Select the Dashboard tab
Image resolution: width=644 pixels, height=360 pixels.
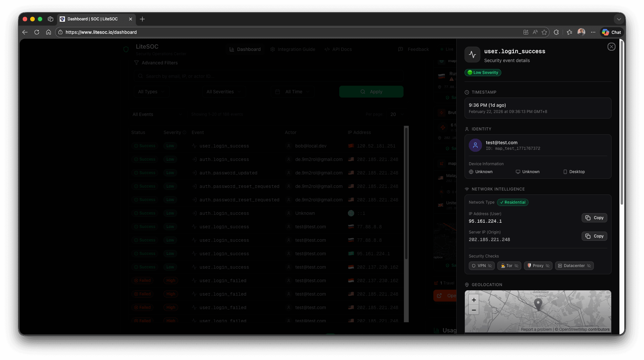click(x=245, y=49)
